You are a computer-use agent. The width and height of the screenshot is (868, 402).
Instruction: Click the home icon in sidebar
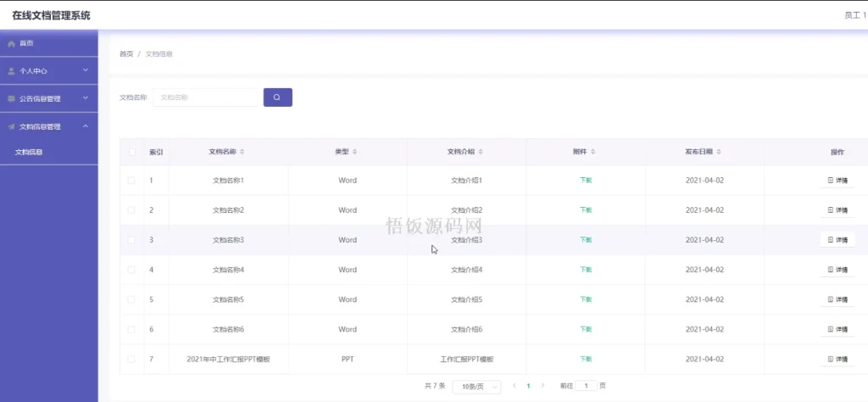(11, 44)
